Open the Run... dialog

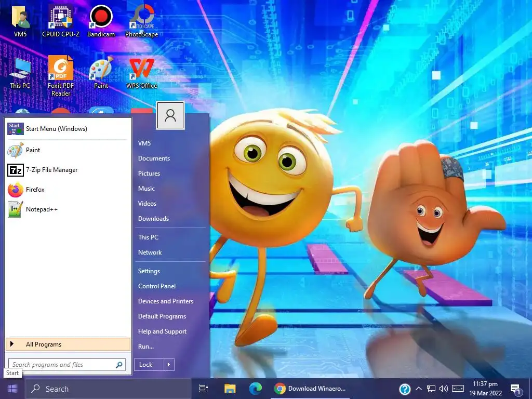146,347
